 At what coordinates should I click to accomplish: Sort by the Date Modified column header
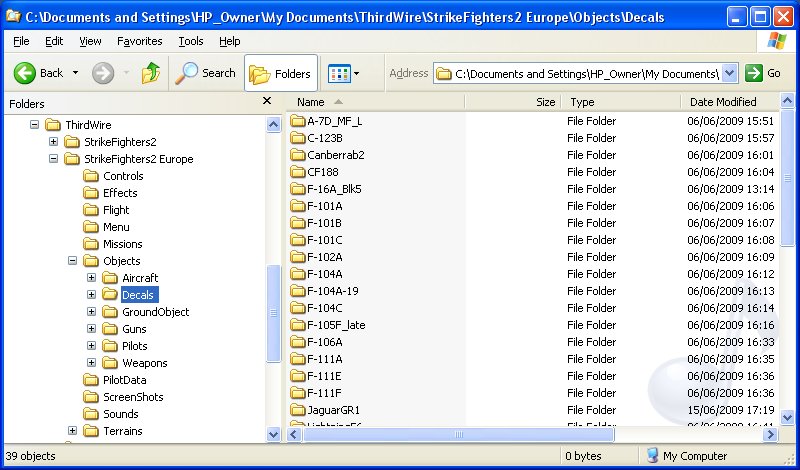730,102
